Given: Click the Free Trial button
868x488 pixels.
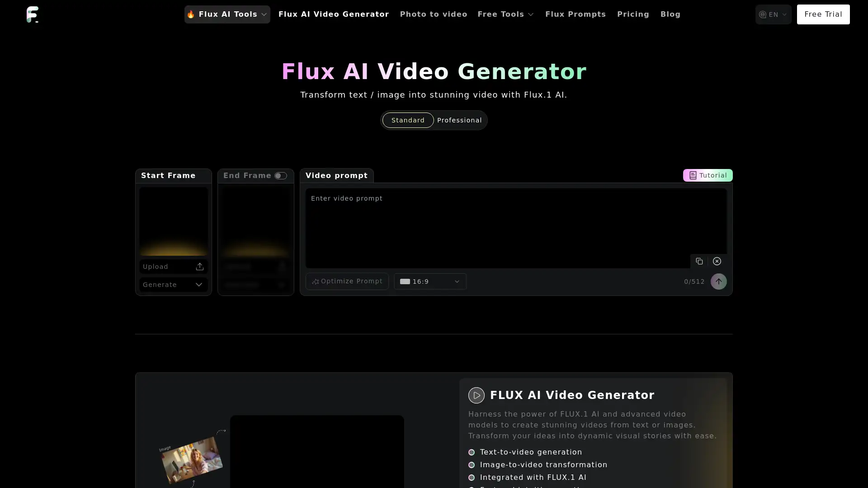Looking at the screenshot, I should click(823, 14).
